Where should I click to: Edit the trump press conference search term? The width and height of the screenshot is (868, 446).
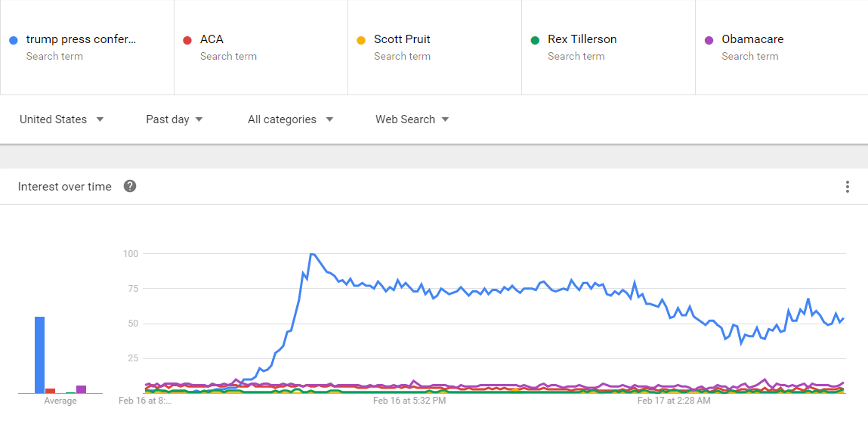click(x=82, y=39)
